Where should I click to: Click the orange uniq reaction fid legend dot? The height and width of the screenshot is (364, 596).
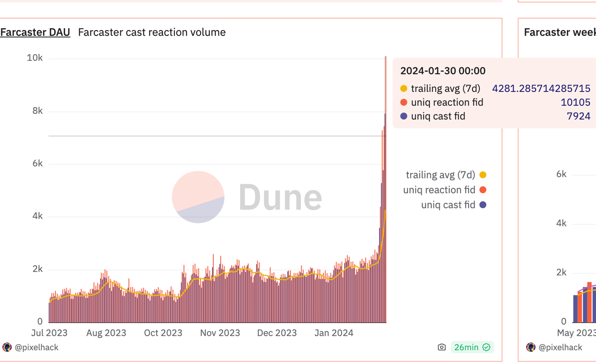(483, 190)
